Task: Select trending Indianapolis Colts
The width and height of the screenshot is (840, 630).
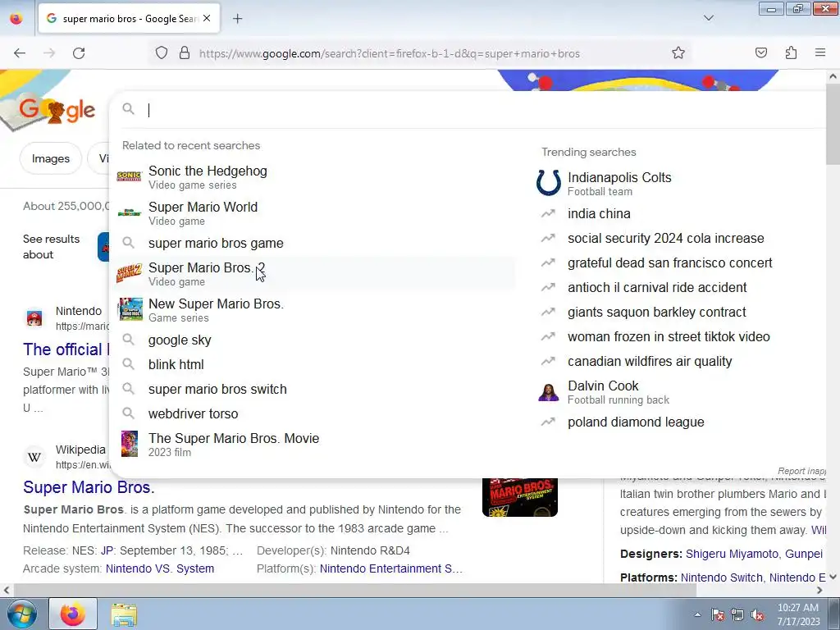Action: click(x=680, y=183)
